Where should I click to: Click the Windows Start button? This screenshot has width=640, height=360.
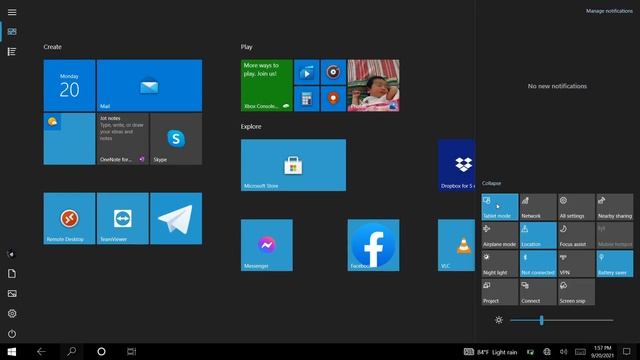pos(11,351)
